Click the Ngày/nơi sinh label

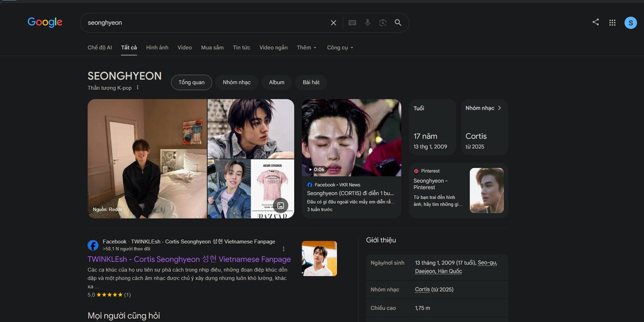pos(387,263)
